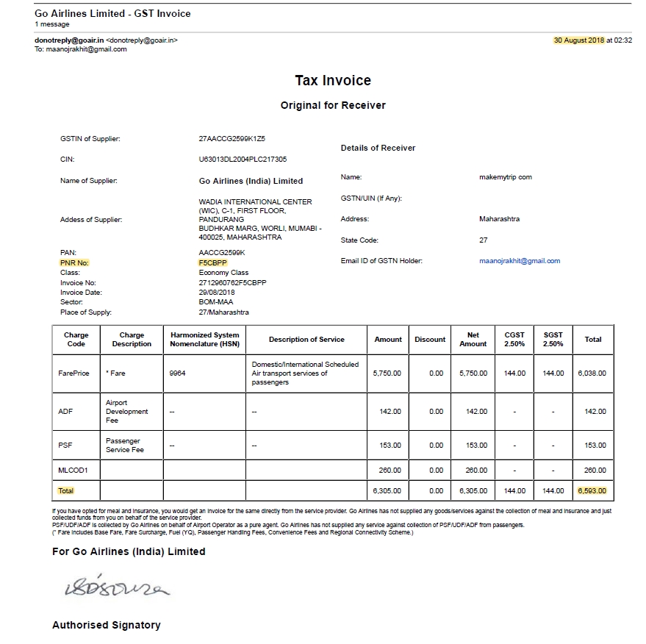Click the highlighted 6,593.00 grand total

point(592,490)
